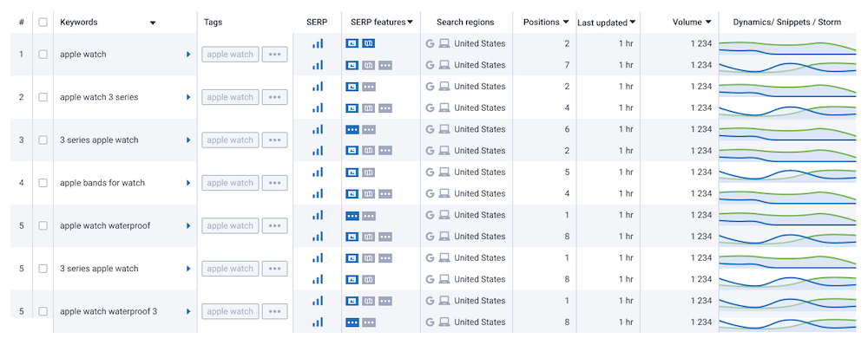Click more SERP features icon for 3 series apple watch

coord(352,129)
